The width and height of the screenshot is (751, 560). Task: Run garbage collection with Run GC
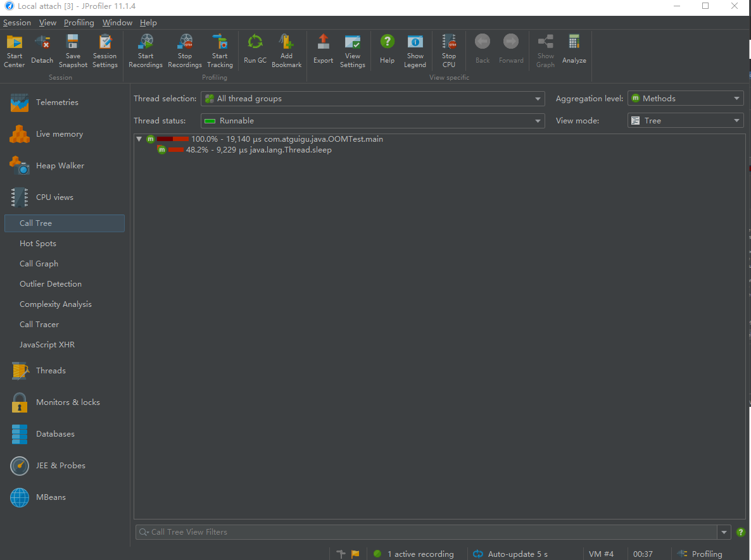click(255, 50)
